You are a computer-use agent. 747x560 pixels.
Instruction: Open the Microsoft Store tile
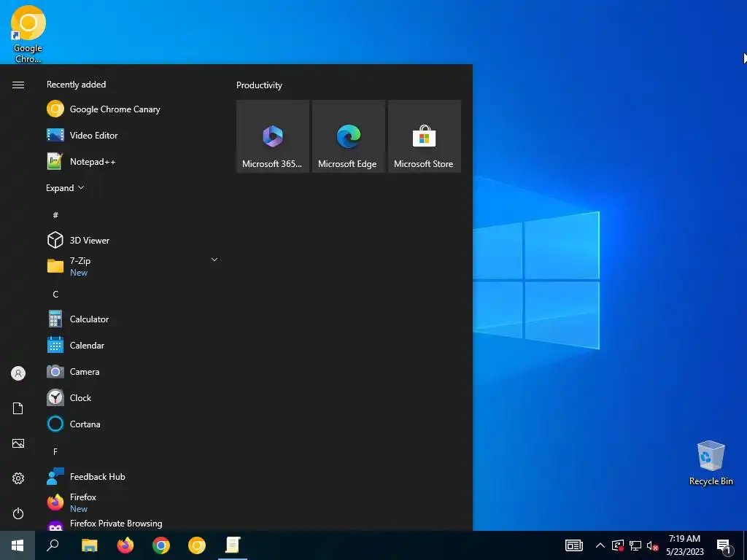424,136
